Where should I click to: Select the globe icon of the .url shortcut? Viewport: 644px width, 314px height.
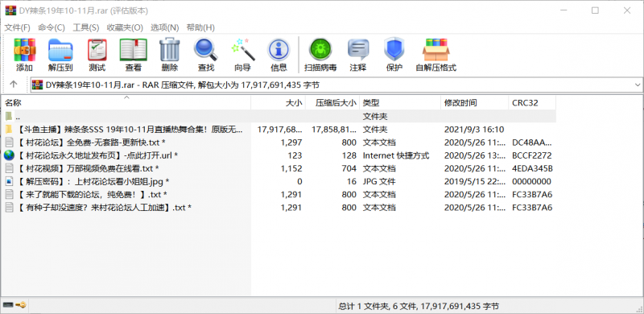click(x=9, y=155)
